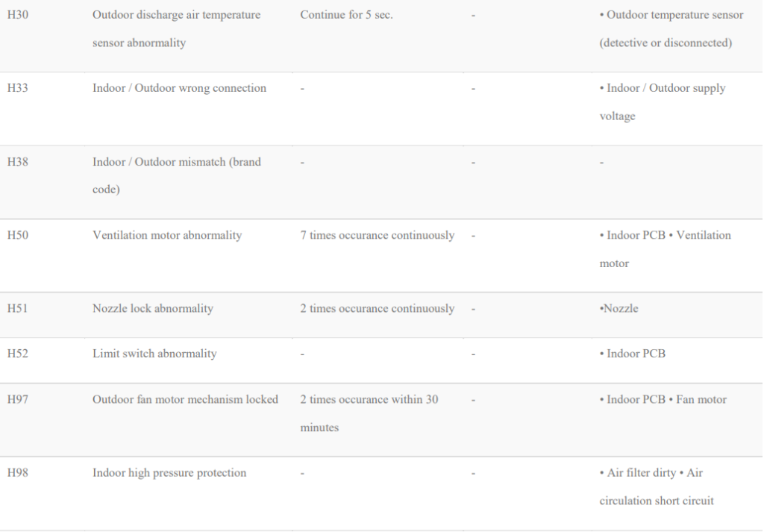The height and width of the screenshot is (532, 764).
Task: Click "Indoor high pressure protection" description
Action: pos(169,472)
